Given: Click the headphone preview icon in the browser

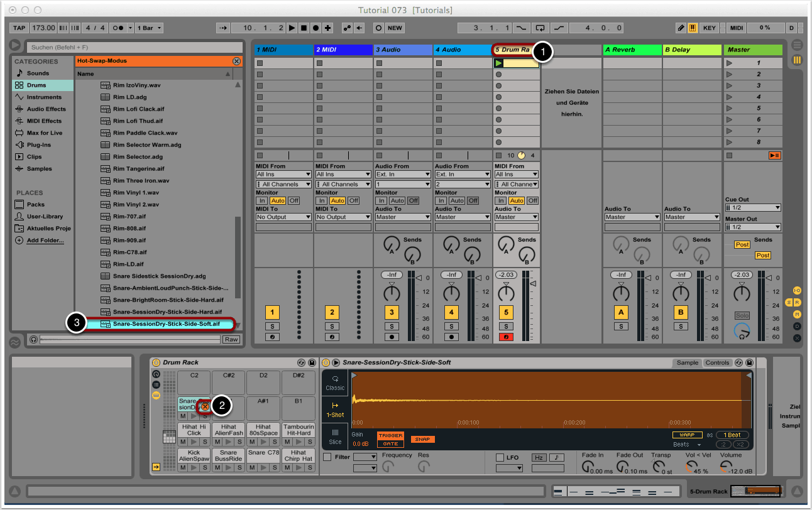Looking at the screenshot, I should tap(33, 339).
